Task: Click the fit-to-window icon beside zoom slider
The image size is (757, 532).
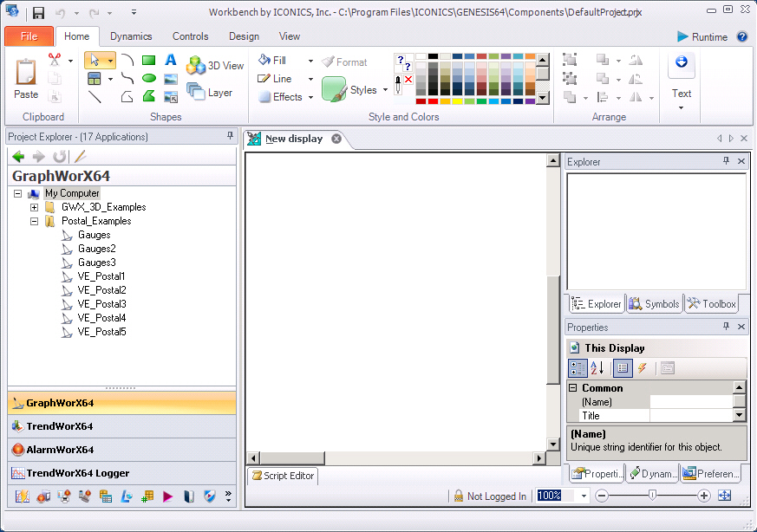Action: tap(725, 496)
